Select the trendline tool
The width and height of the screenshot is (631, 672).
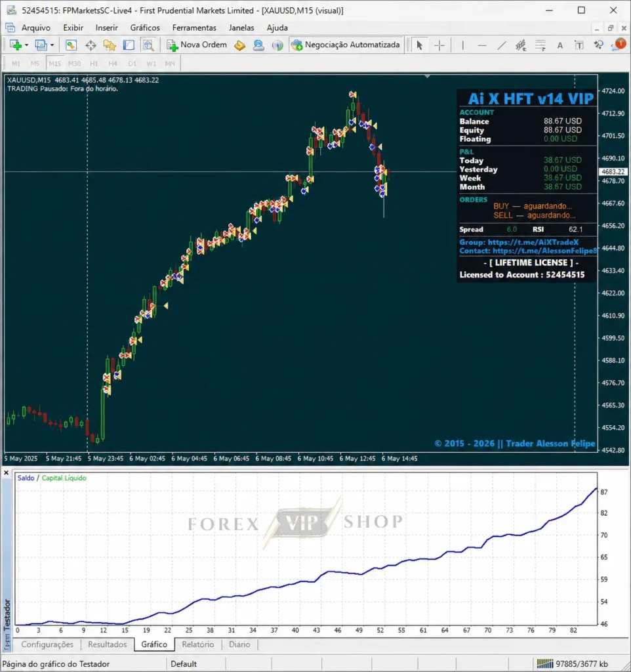[501, 45]
